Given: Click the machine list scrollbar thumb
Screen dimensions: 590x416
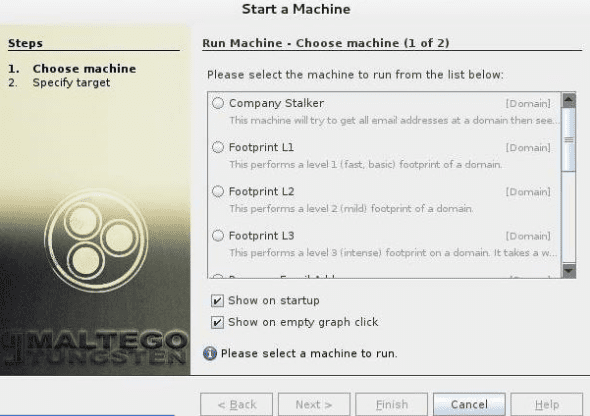Looking at the screenshot, I should [x=569, y=140].
